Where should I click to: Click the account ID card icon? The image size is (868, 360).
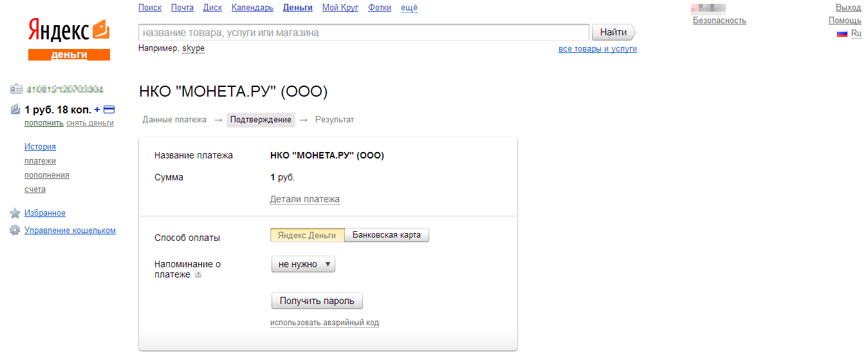tap(16, 89)
